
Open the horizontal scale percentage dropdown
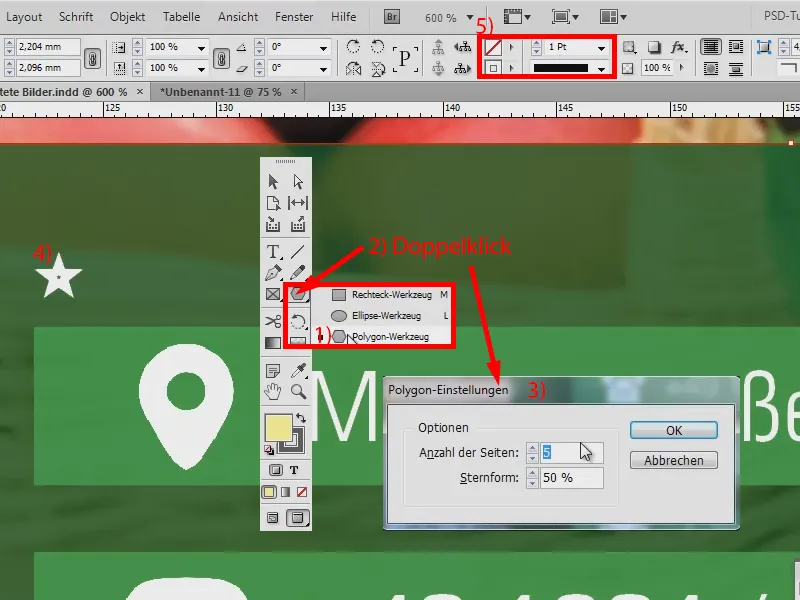[202, 47]
